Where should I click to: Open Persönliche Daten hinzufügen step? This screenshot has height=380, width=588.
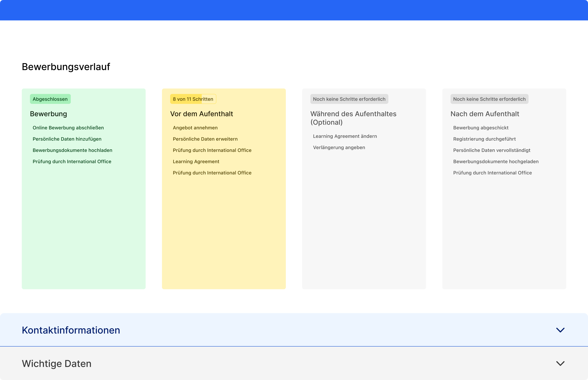pyautogui.click(x=67, y=139)
